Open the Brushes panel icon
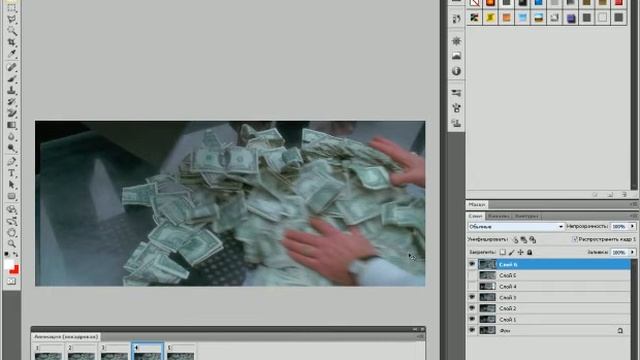 click(x=456, y=108)
